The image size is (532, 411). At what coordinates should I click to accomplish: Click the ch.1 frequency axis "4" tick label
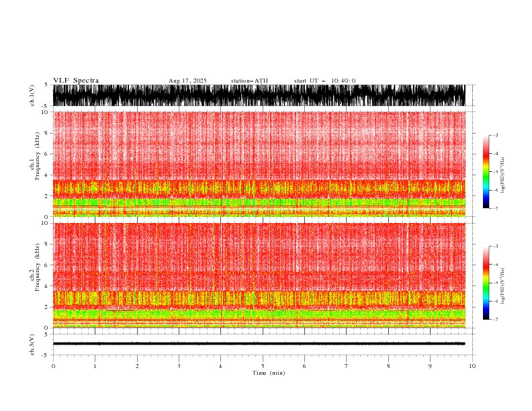click(46, 175)
